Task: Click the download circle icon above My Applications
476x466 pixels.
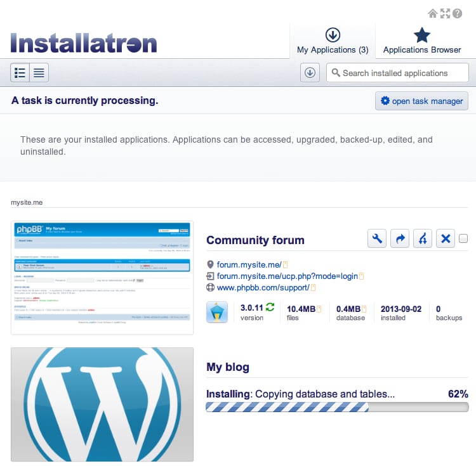Action: tap(333, 35)
